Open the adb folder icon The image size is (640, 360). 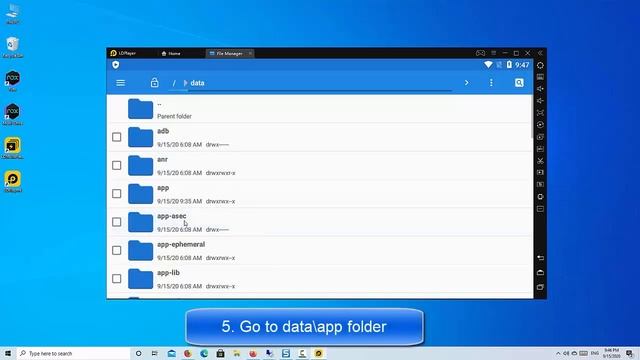point(140,137)
